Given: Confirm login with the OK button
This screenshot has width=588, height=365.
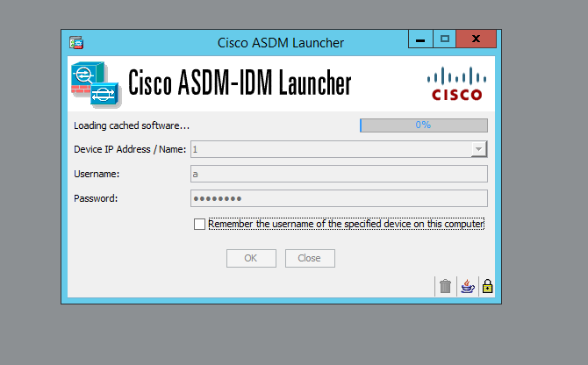Looking at the screenshot, I should click(251, 258).
